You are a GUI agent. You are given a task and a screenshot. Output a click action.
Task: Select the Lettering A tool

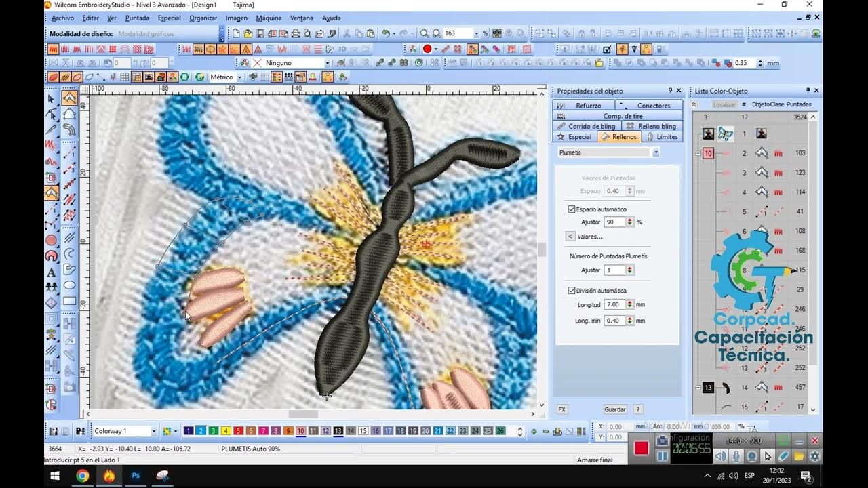click(52, 272)
